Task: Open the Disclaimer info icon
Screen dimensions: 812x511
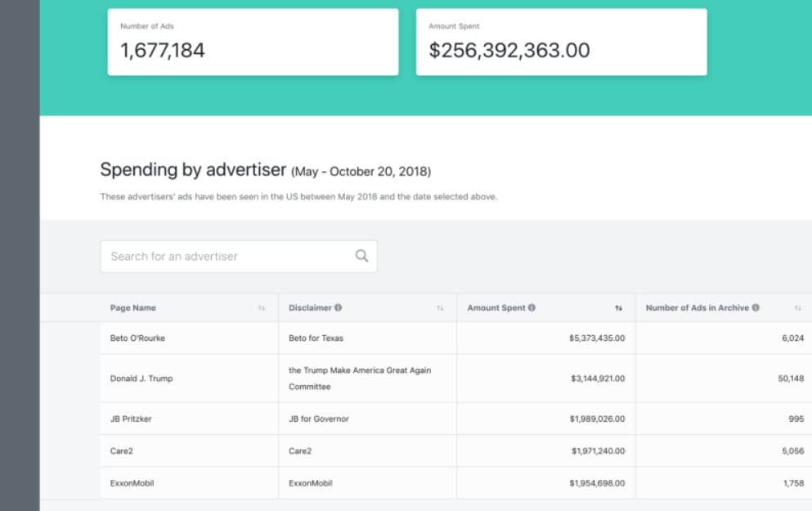Action: (339, 307)
